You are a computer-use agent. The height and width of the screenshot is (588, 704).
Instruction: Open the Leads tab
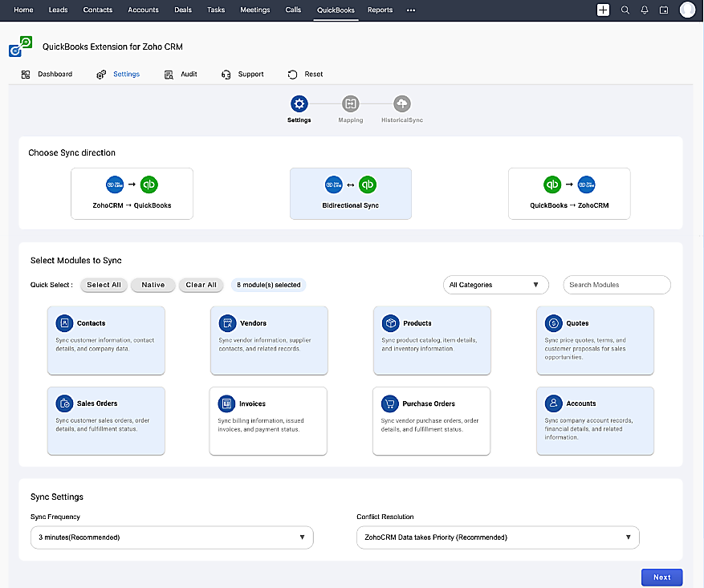pos(59,10)
